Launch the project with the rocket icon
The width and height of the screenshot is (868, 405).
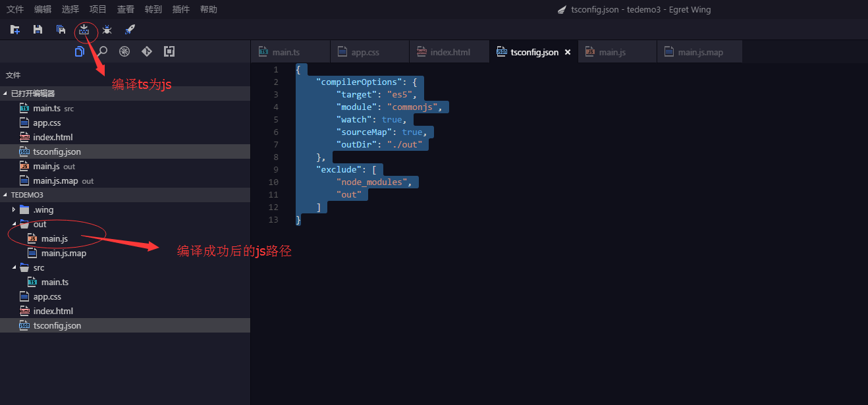tap(130, 30)
